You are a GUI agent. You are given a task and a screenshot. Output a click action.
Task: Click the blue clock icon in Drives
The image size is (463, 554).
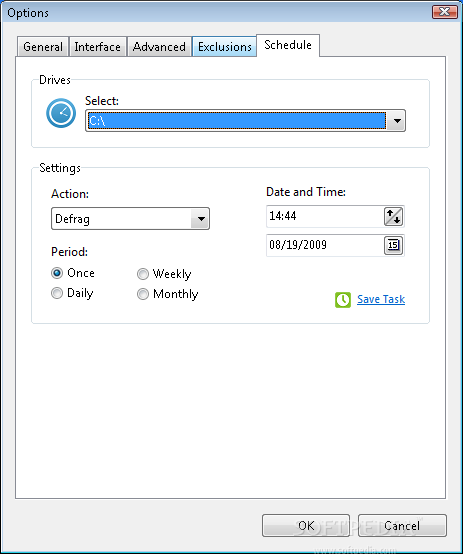(61, 113)
